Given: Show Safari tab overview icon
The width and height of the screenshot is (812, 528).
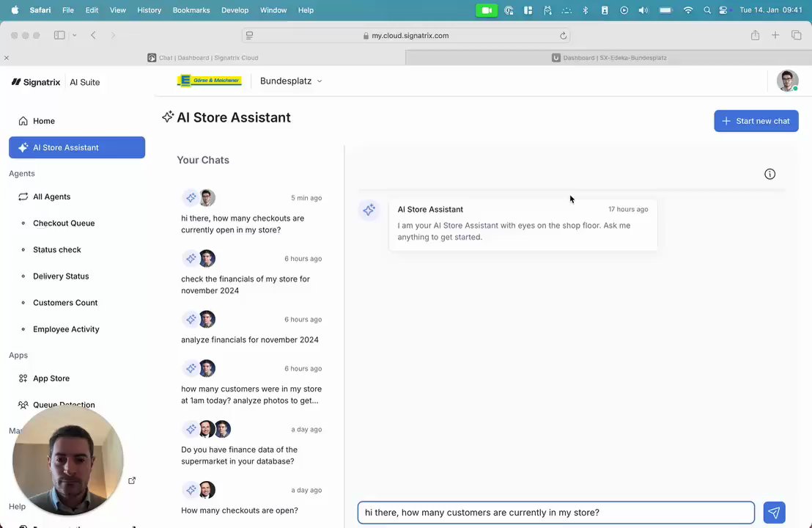Looking at the screenshot, I should point(796,35).
